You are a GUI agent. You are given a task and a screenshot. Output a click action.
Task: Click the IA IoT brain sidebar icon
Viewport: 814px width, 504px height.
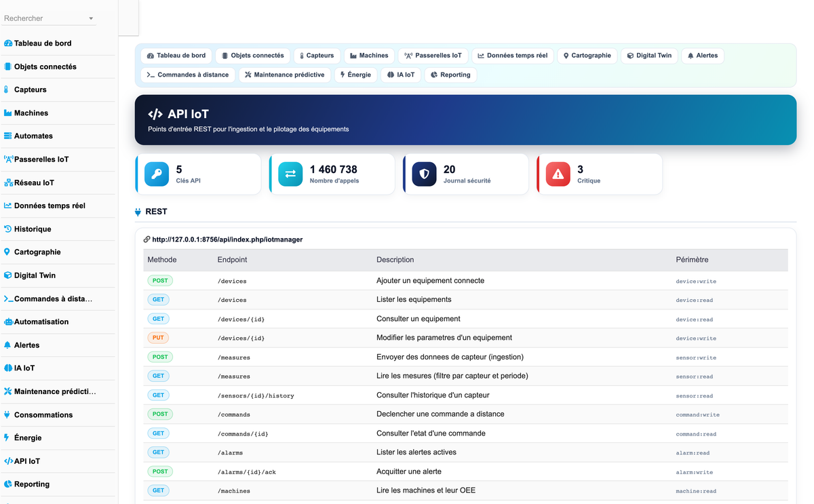[x=8, y=368]
